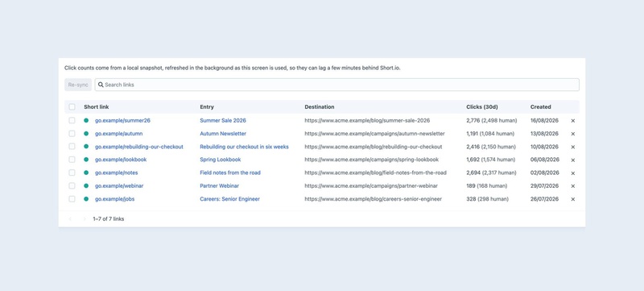The image size is (644, 291).
Task: Click the 1–7 of 7 links pagination text
Action: click(x=109, y=219)
